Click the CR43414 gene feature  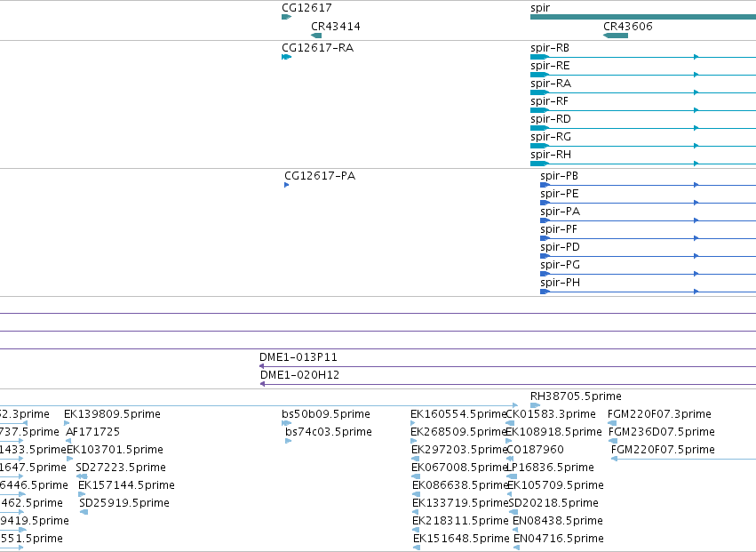pyautogui.click(x=316, y=36)
